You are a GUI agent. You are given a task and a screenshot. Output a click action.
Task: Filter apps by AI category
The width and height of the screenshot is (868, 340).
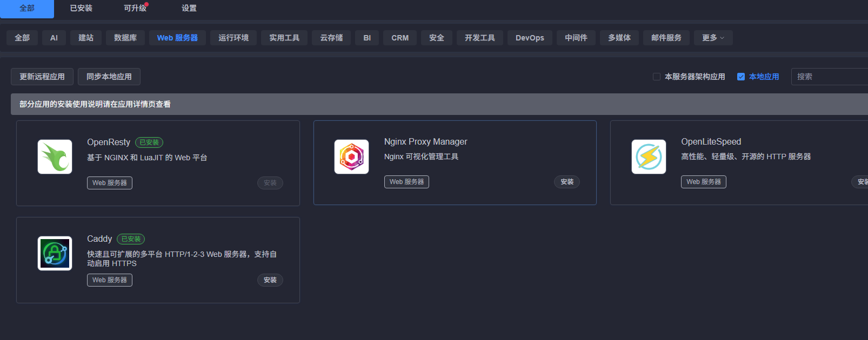tap(54, 38)
